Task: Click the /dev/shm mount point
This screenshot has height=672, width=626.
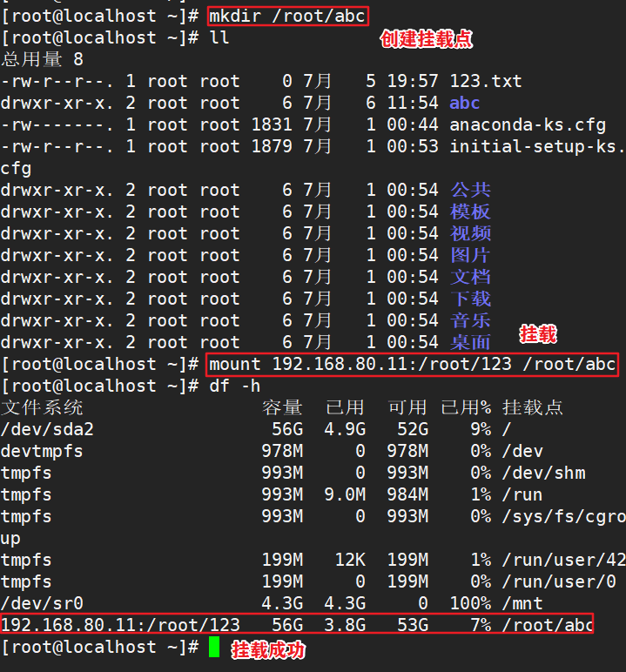Action: click(x=543, y=474)
